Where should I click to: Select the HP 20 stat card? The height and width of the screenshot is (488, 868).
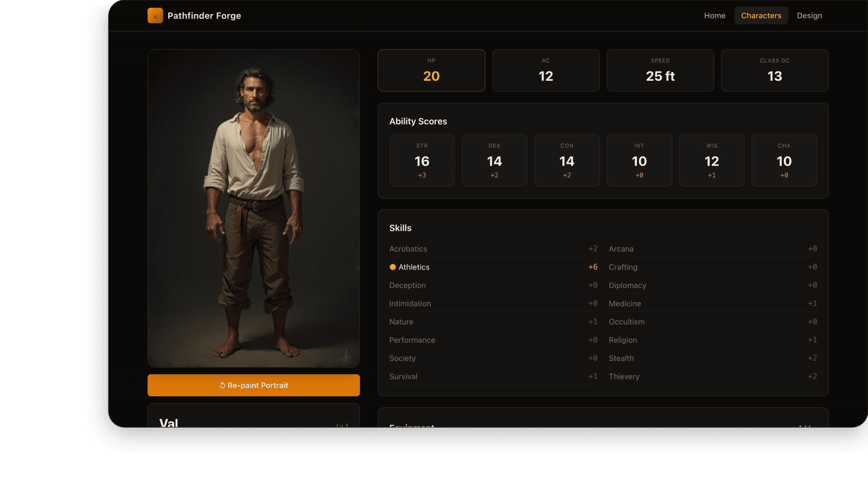click(431, 70)
